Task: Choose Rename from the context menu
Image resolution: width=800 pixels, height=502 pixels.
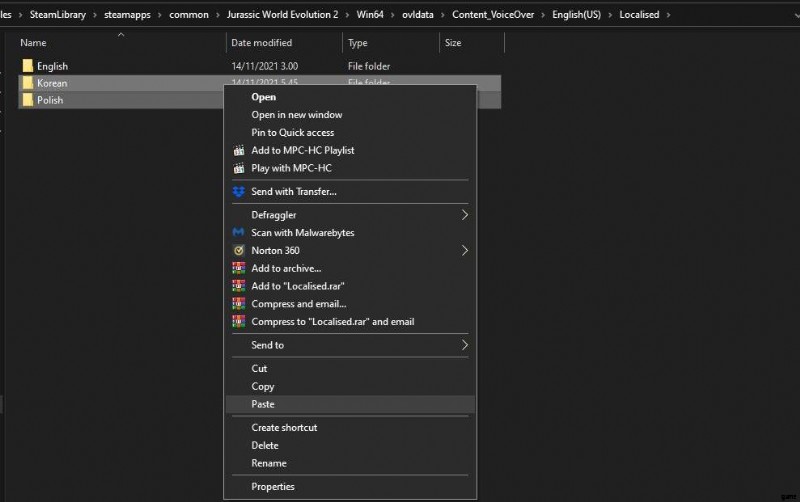Action: (269, 463)
